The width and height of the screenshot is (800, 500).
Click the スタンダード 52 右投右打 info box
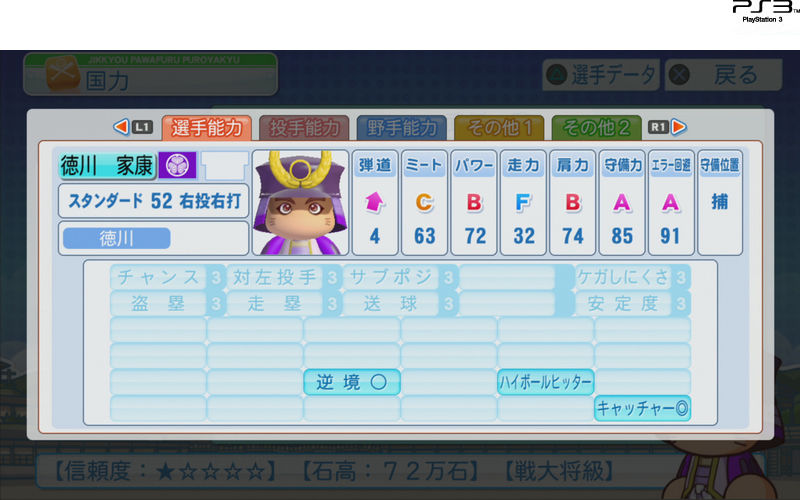coord(154,201)
